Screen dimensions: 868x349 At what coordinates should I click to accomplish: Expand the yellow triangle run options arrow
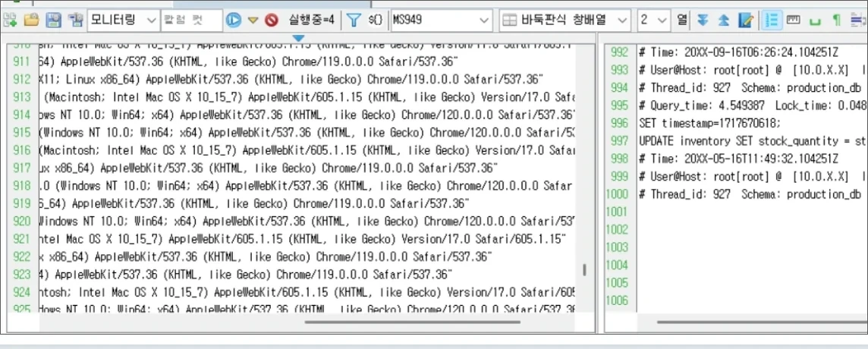tap(253, 21)
